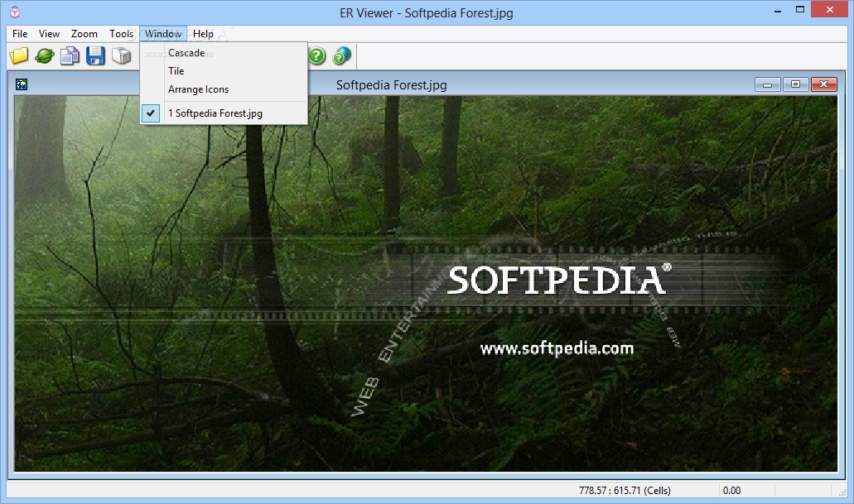Click the blue floppy Save icon

pyautogui.click(x=95, y=55)
